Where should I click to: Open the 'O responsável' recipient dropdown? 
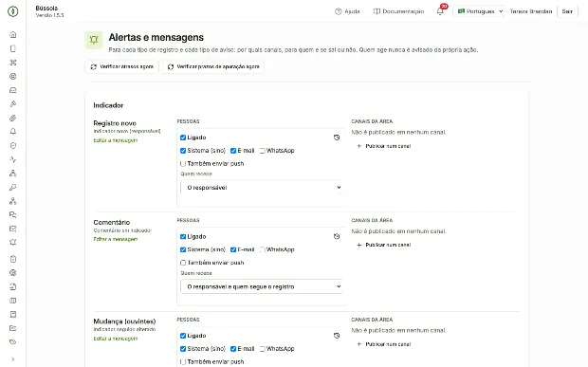(262, 188)
